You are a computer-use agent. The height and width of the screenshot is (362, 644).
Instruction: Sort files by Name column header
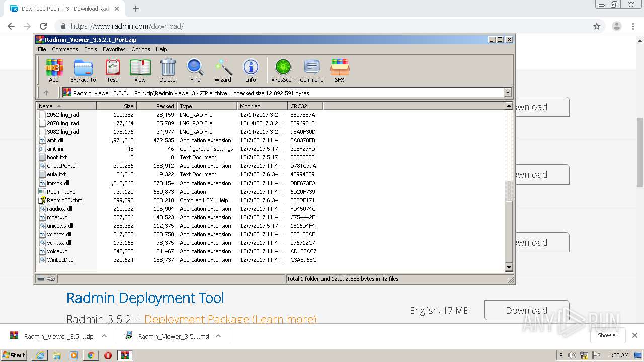[x=66, y=106]
